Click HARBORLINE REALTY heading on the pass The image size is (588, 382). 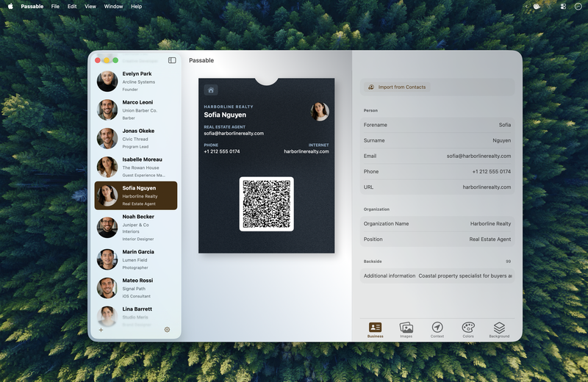click(229, 107)
